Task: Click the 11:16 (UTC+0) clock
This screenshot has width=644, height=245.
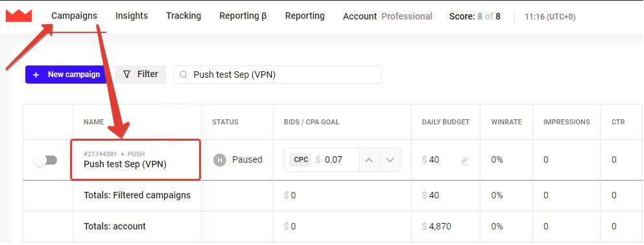Action: [550, 17]
